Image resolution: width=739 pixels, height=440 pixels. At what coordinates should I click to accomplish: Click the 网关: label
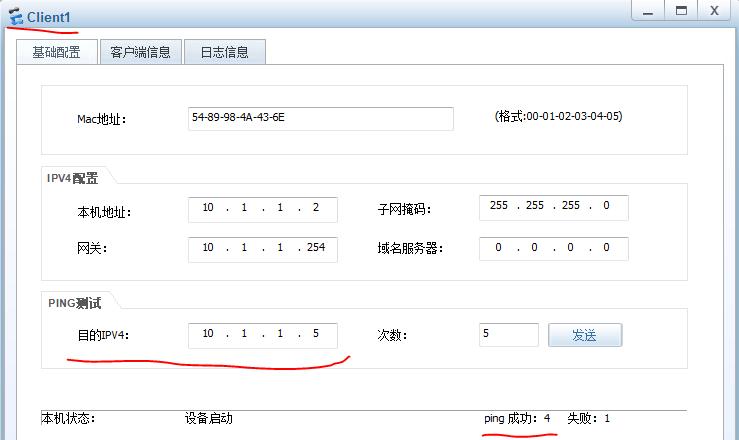[x=92, y=248]
